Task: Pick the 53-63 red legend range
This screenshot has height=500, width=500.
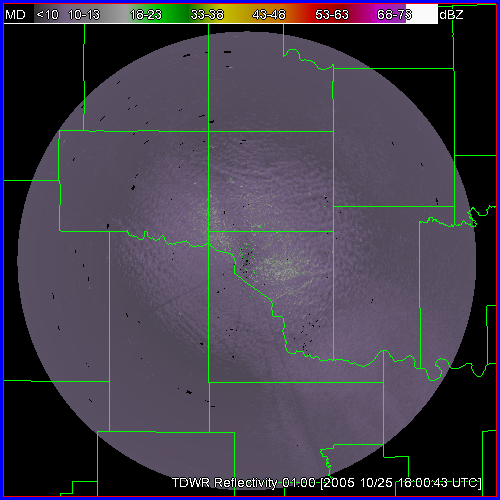Action: 332,15
